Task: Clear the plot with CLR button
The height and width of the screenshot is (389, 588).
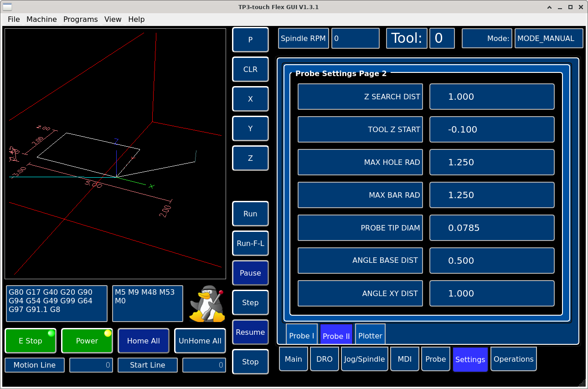Action: 250,69
